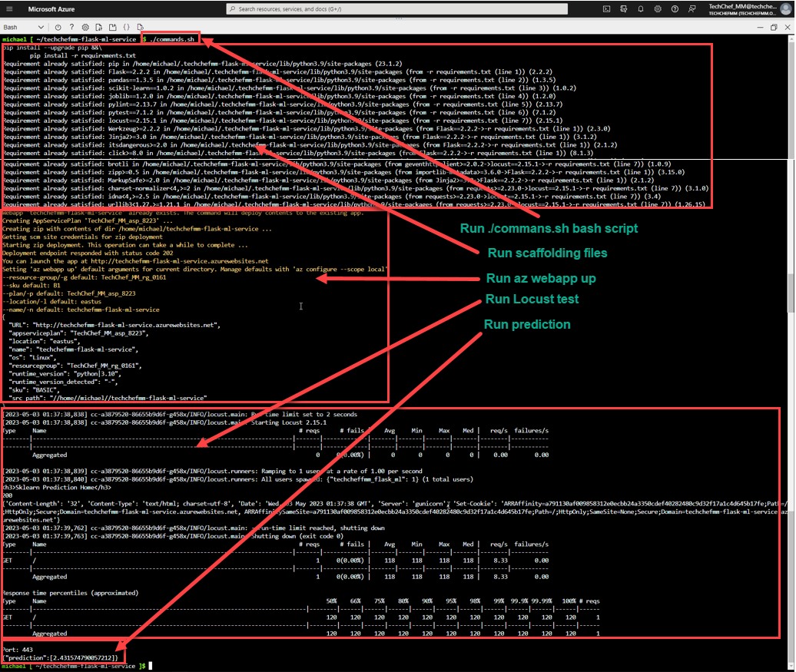Launch Cloud Shell from the top bar
The image size is (796, 672).
tap(607, 8)
